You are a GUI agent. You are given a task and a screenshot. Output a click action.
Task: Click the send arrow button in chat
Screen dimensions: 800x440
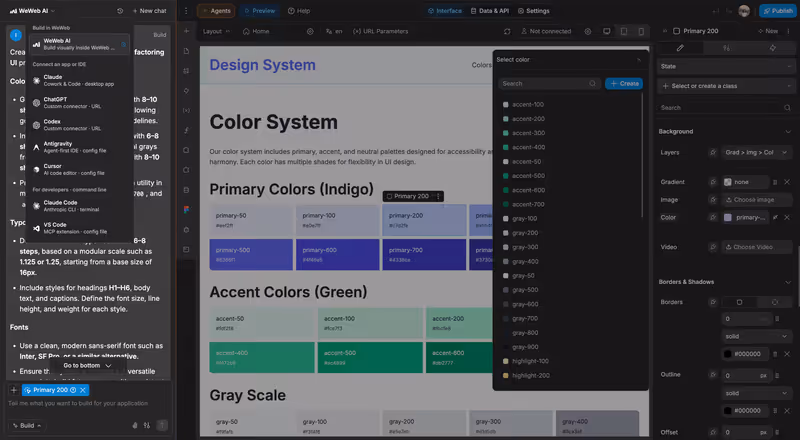point(162,425)
